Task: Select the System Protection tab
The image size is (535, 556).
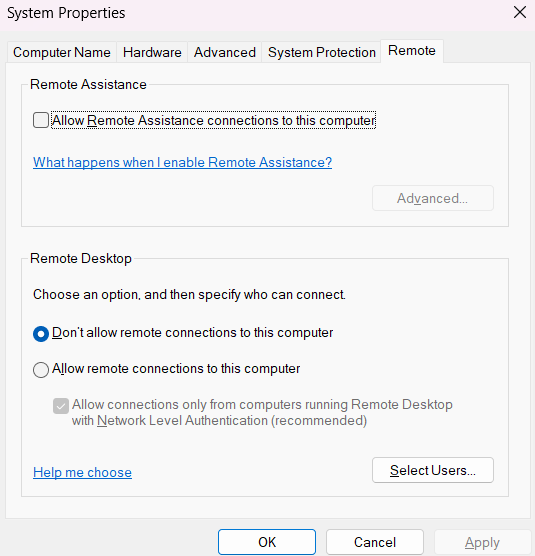Action: click(322, 52)
